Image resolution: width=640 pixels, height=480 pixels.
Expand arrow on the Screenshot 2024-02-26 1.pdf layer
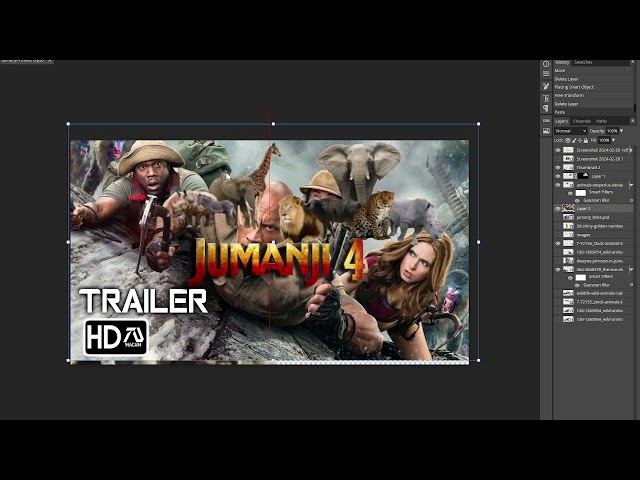pyautogui.click(x=631, y=150)
